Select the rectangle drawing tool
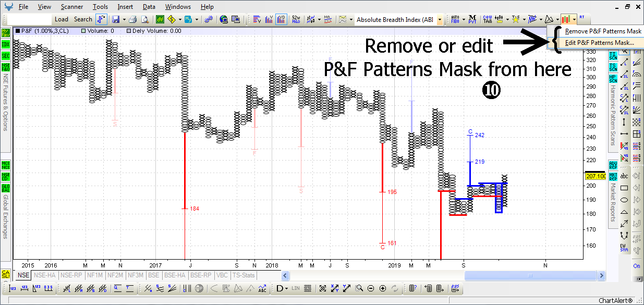Viewport: 644px width, 305px height. [x=624, y=188]
